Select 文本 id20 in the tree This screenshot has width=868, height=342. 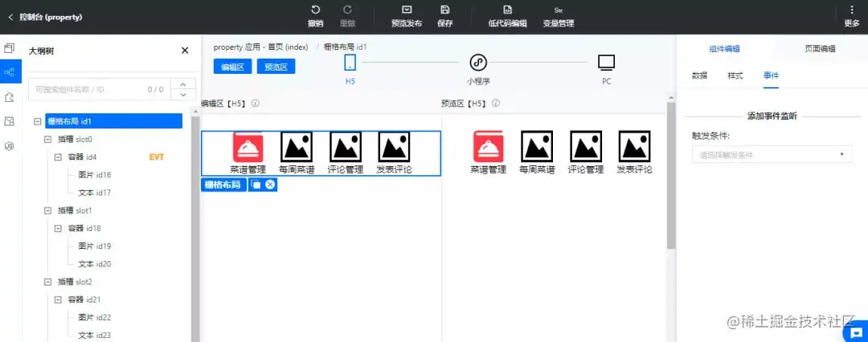coord(95,264)
